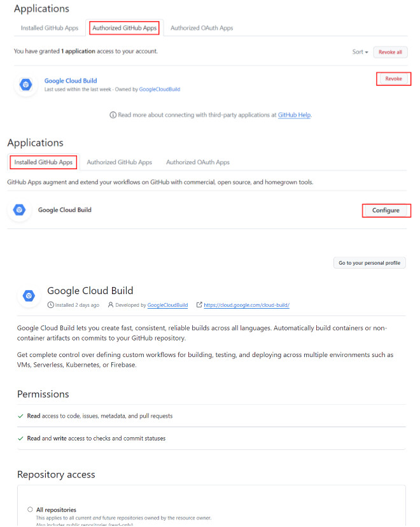420x527 pixels.
Task: Click the developer person icon
Action: tap(111, 306)
